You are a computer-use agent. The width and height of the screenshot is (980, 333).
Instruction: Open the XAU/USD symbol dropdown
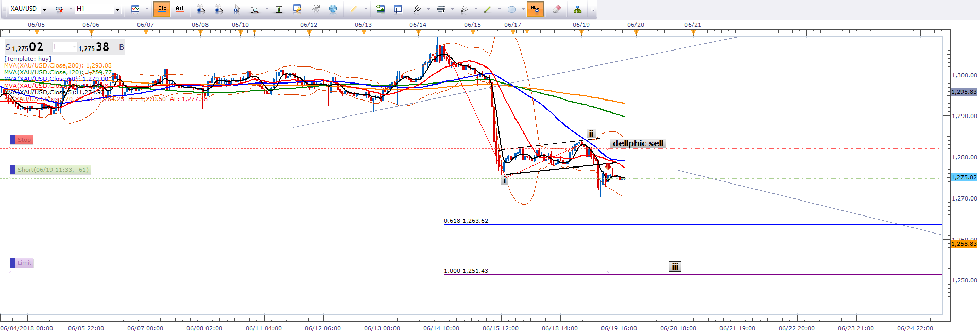point(44,9)
